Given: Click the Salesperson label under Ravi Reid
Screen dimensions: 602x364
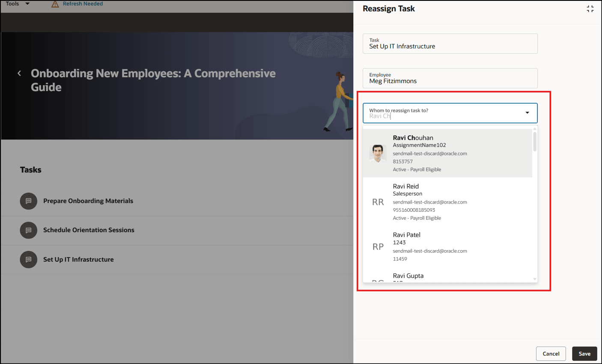Looking at the screenshot, I should [407, 194].
